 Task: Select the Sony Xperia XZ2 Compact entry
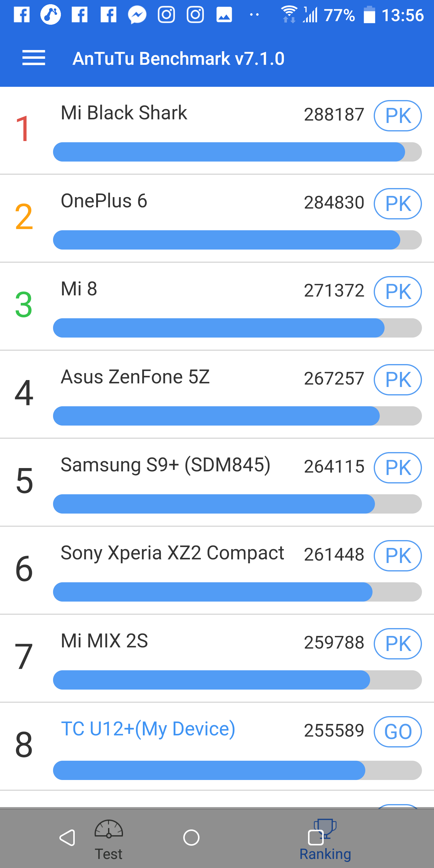172,553
